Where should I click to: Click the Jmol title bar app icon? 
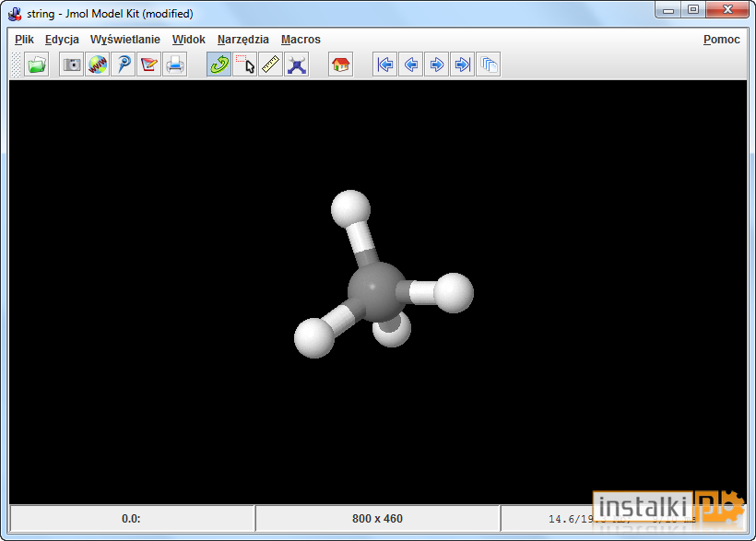click(15, 14)
